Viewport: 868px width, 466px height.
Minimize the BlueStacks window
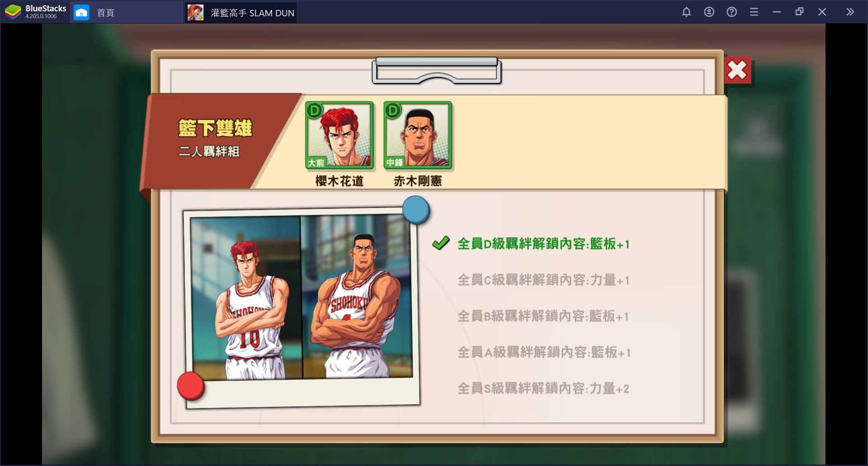pyautogui.click(x=777, y=12)
